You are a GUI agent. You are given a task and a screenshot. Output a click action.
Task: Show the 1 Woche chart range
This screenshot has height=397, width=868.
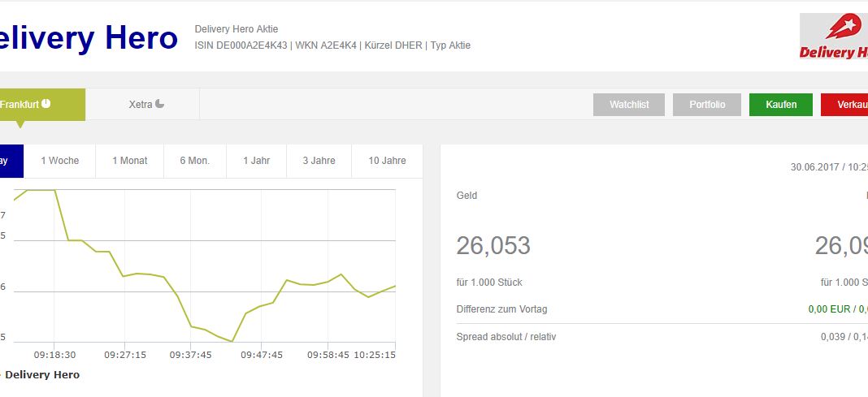coord(60,161)
